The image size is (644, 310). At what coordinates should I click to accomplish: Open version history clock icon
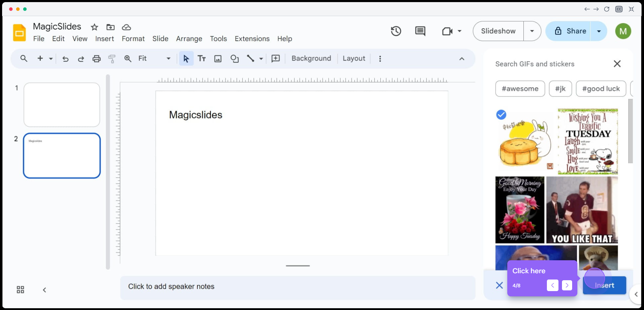(396, 31)
